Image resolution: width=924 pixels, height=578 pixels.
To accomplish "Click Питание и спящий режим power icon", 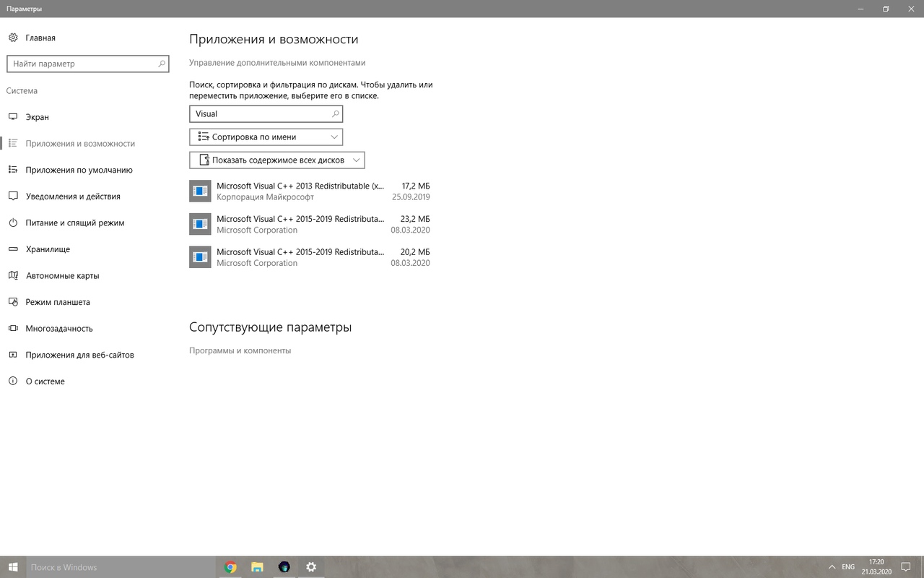I will coord(13,223).
